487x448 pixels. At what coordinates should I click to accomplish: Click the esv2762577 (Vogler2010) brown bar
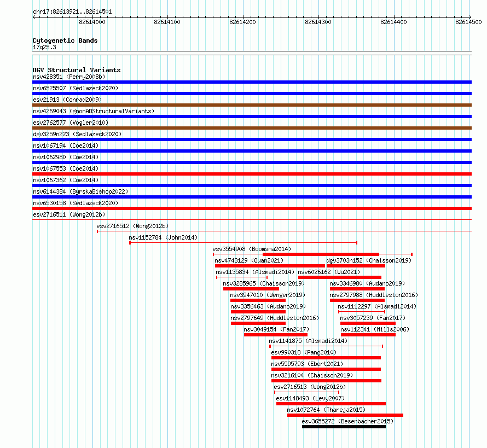252,128
